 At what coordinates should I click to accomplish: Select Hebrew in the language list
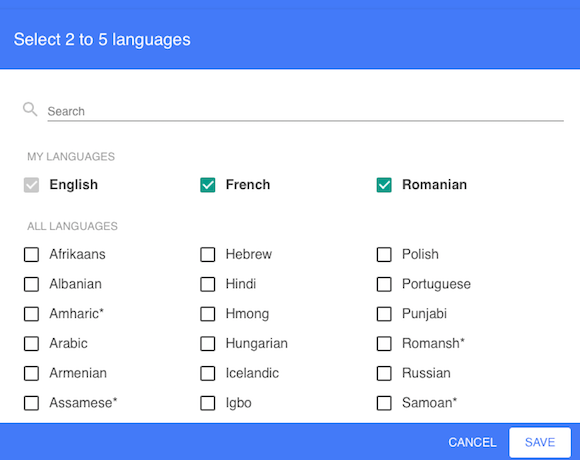[208, 254]
